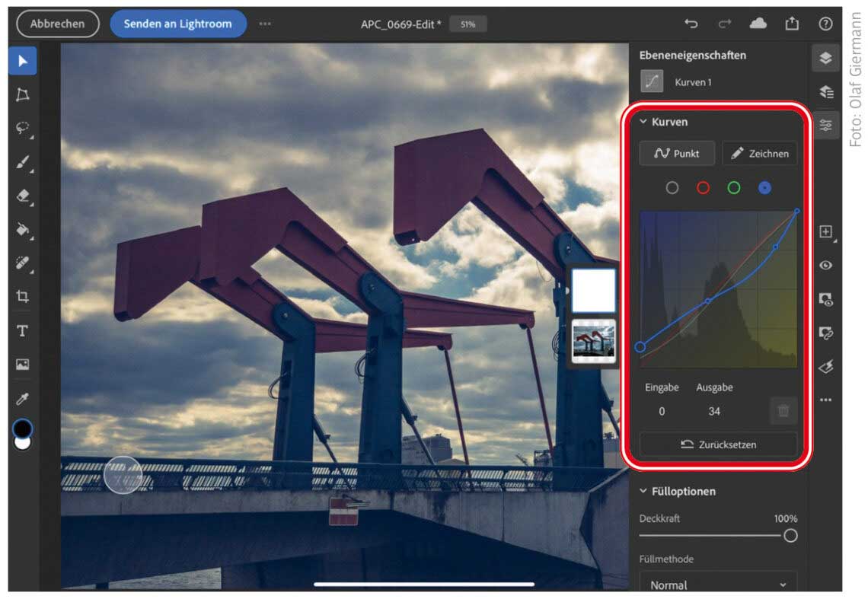Switch to Punkt curve mode
Viewport: 868px width, 599px height.
click(x=677, y=154)
